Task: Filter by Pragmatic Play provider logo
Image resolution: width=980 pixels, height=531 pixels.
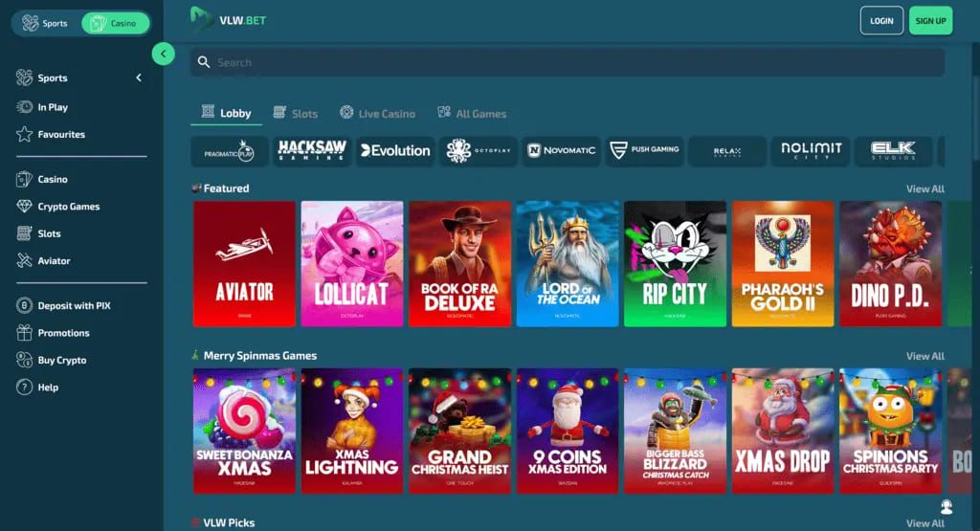Action: [x=230, y=151]
